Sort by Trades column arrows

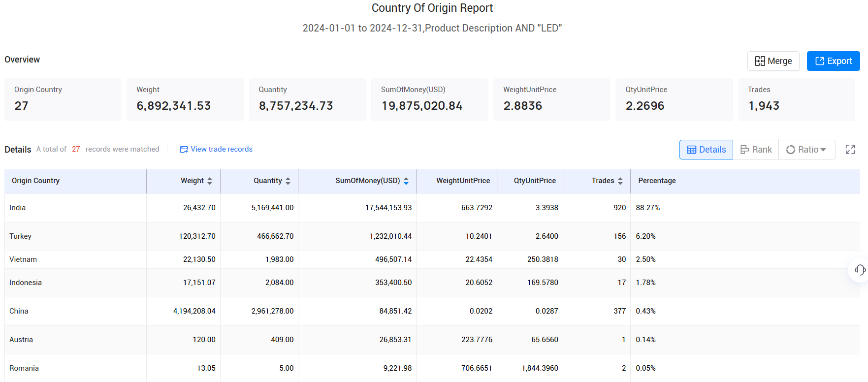(620, 181)
